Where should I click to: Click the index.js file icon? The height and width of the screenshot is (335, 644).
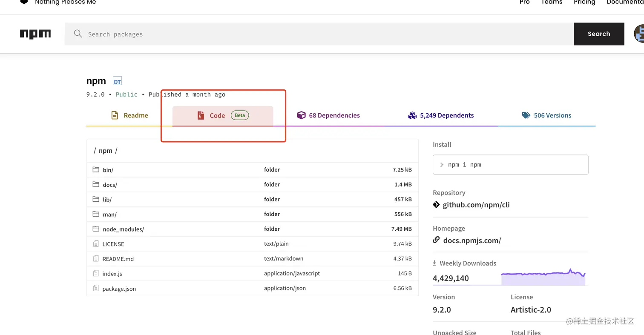pyautogui.click(x=96, y=273)
